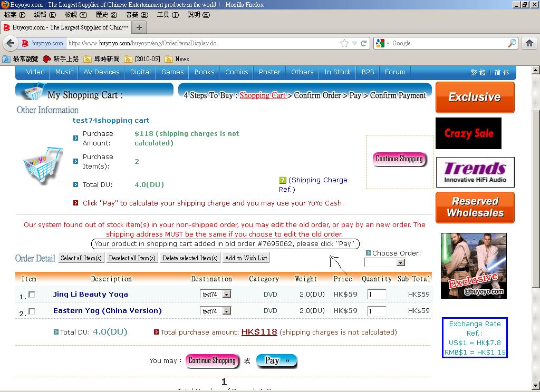Go to the Forum tab
This screenshot has height=392, width=540.
coord(395,72)
